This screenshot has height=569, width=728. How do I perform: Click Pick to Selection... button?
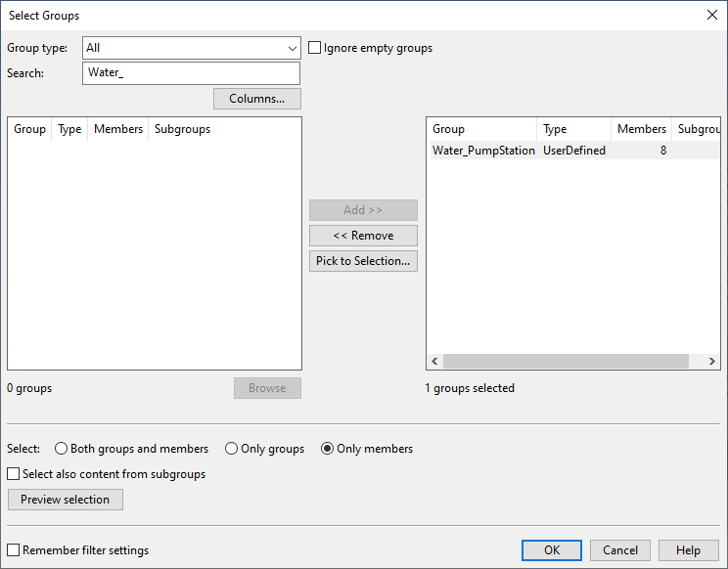pos(363,261)
